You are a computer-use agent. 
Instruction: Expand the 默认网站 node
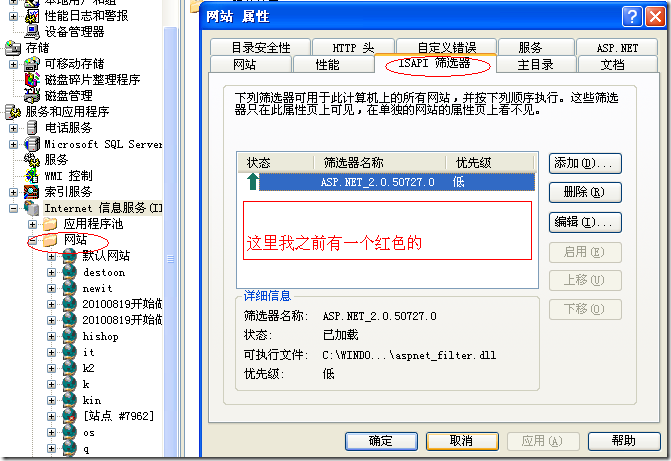point(51,256)
